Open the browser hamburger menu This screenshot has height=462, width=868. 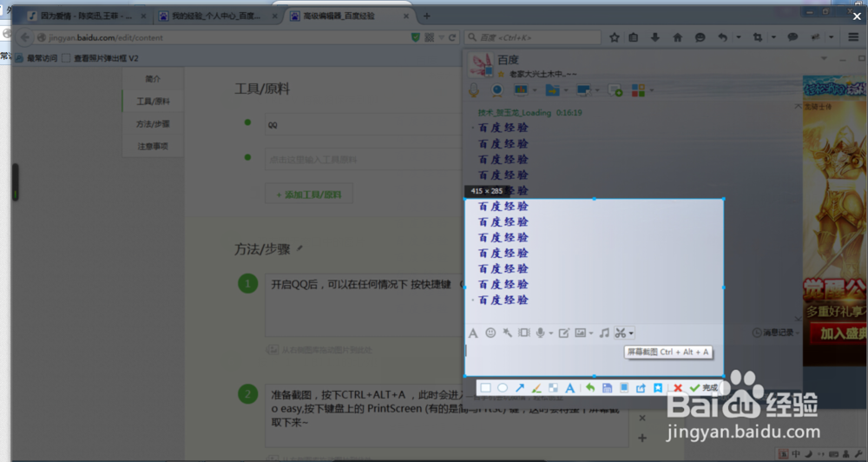tap(853, 37)
